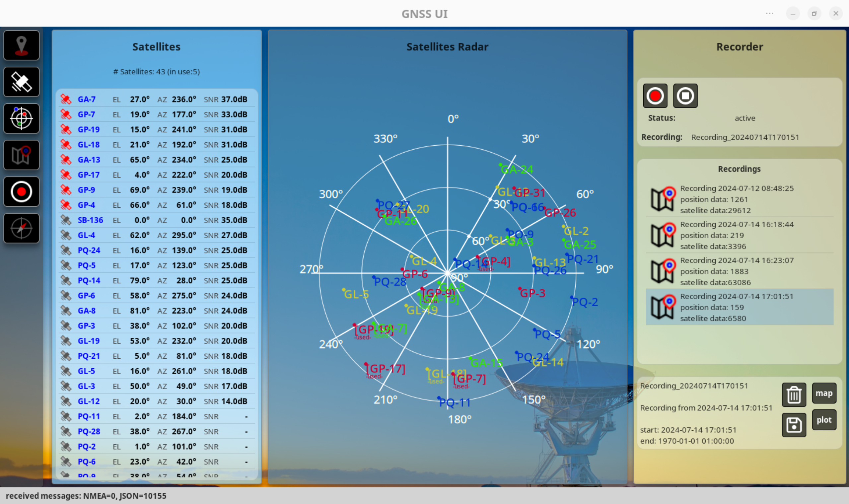Save selected recording with floppy disk icon
The height and width of the screenshot is (504, 849).
coord(794,424)
